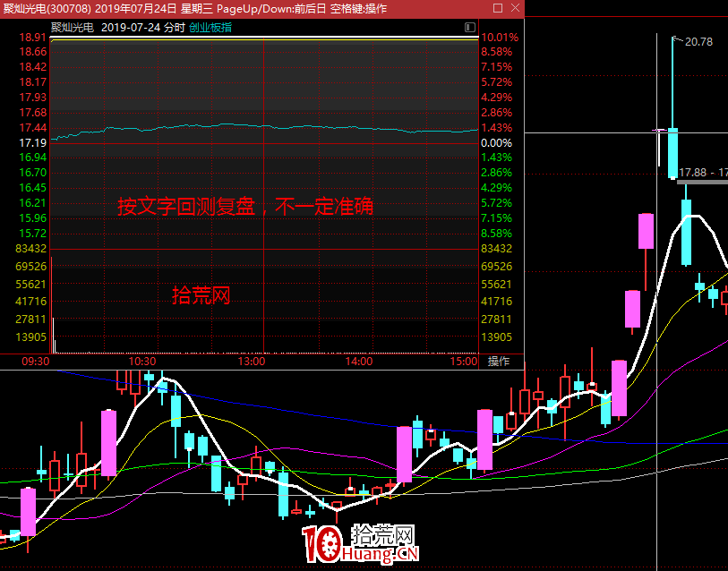Image resolution: width=728 pixels, height=571 pixels.
Task: Click the 15:00 time axis label
Action: click(x=464, y=362)
